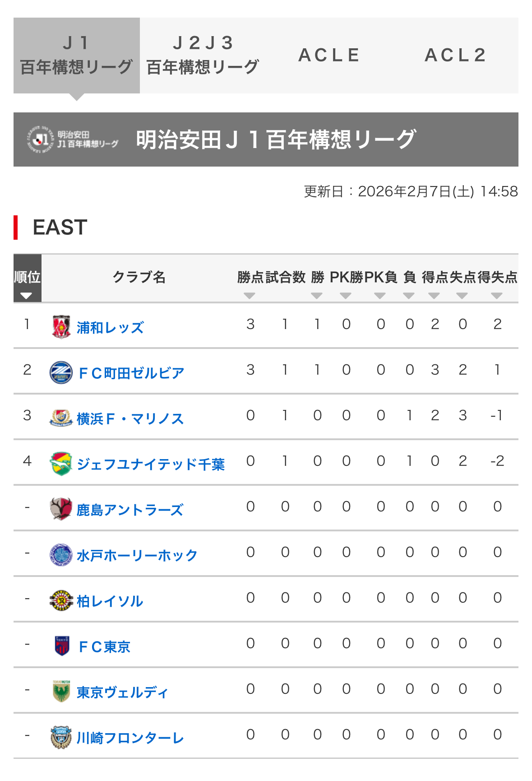
Task: Click the Tokyo Verdy crest icon
Action: [61, 692]
